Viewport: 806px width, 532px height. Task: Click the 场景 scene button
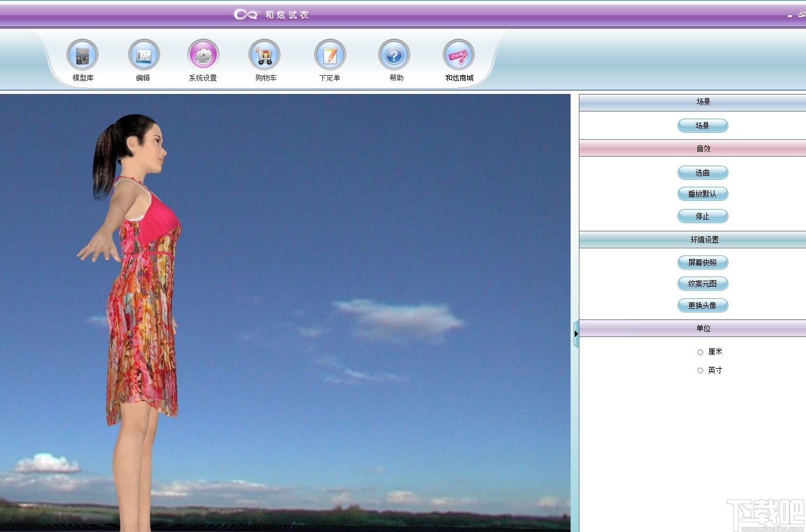point(703,126)
